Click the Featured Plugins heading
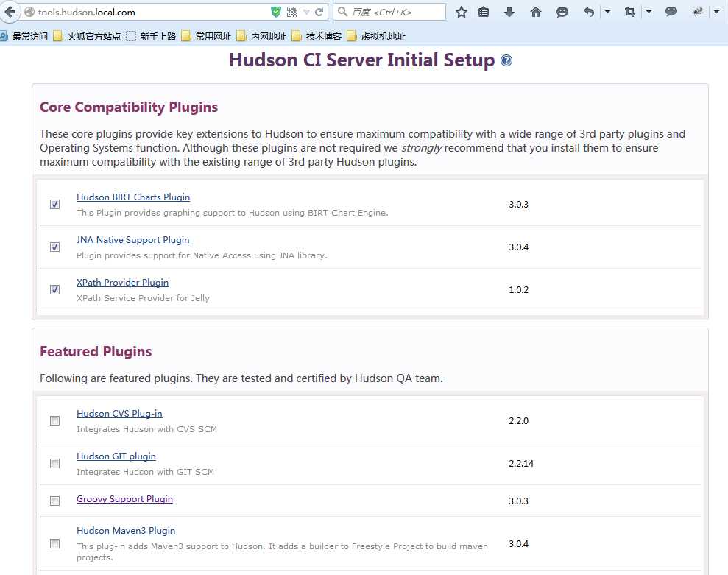This screenshot has width=728, height=575. 96,352
